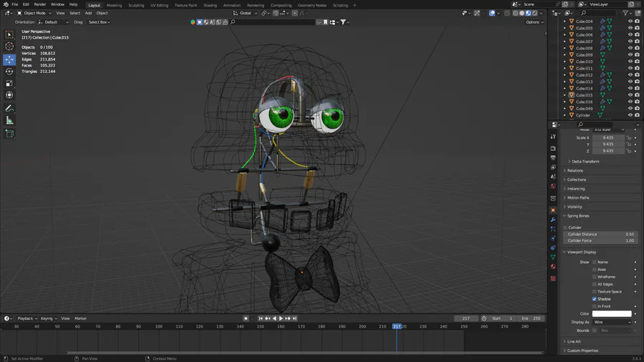The image size is (644, 362).
Task: Open the Material properties tab
Action: pyautogui.click(x=553, y=267)
